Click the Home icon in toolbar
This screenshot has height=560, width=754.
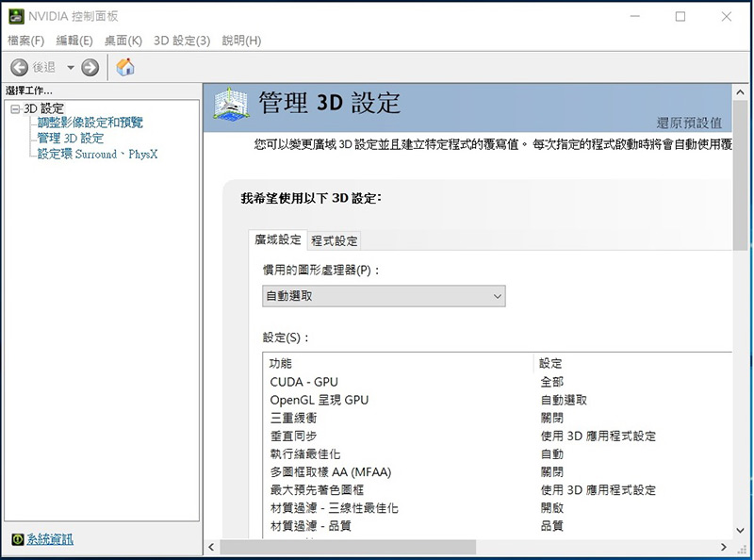click(125, 67)
